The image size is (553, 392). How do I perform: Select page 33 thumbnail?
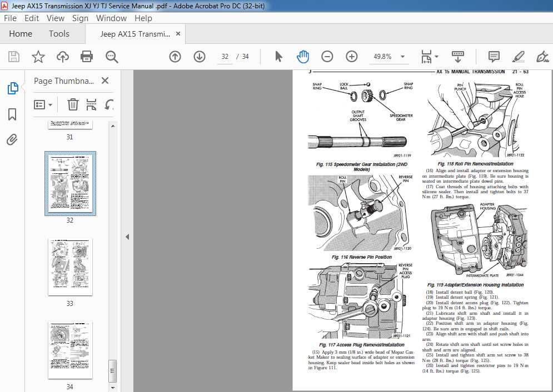(70, 267)
